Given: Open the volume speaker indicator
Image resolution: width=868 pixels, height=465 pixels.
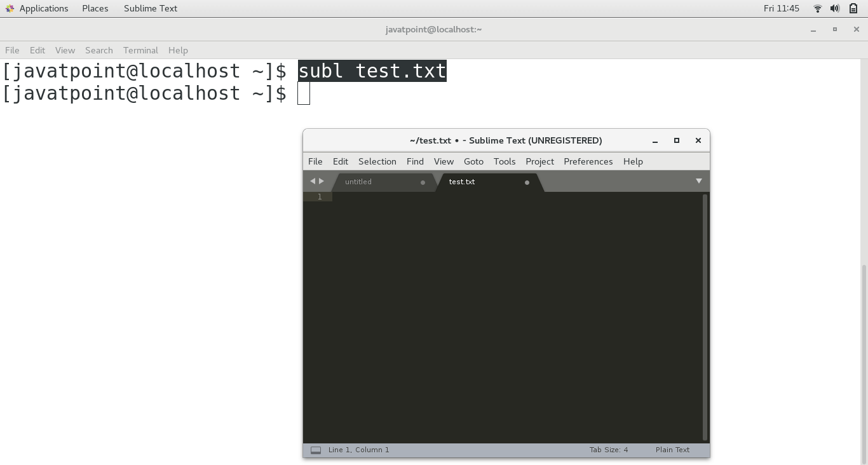Looking at the screenshot, I should [835, 8].
